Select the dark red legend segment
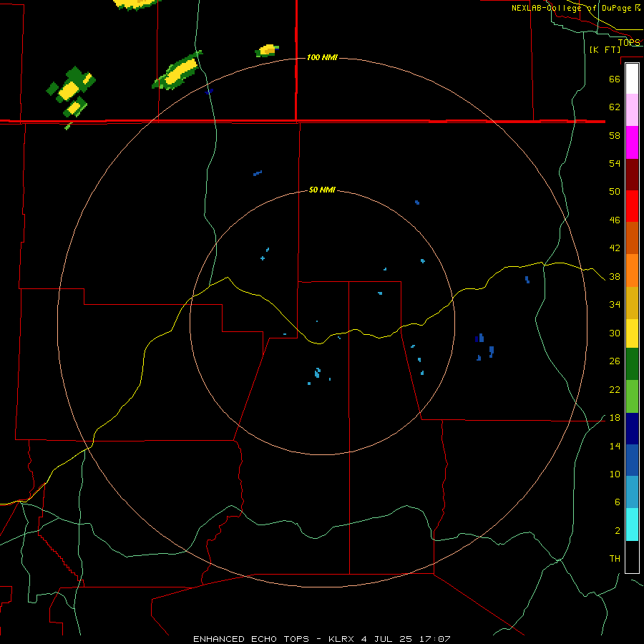This screenshot has width=644, height=644. [x=632, y=175]
